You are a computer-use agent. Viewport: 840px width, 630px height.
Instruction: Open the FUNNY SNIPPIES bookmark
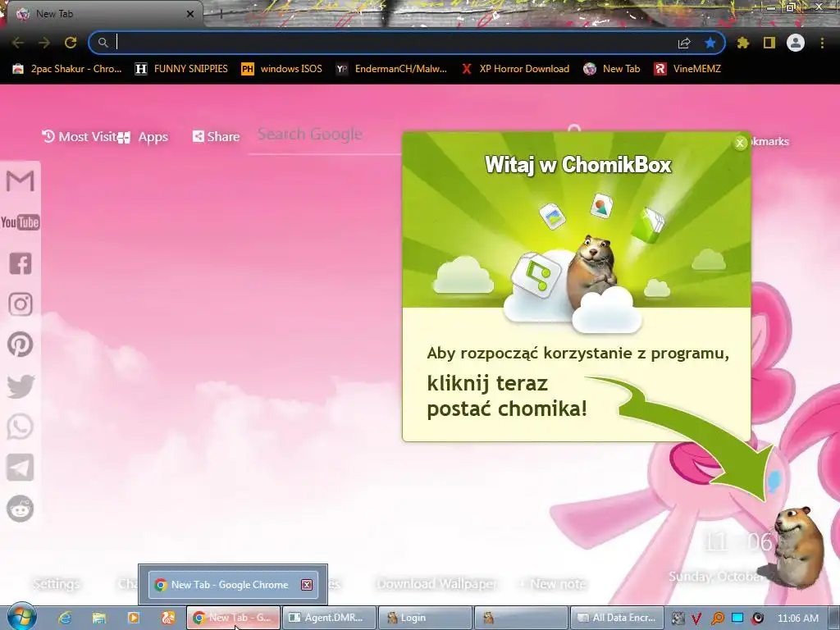[181, 69]
